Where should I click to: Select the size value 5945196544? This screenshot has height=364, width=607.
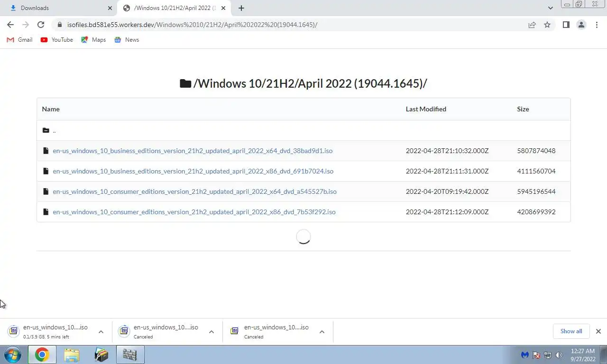(x=536, y=191)
